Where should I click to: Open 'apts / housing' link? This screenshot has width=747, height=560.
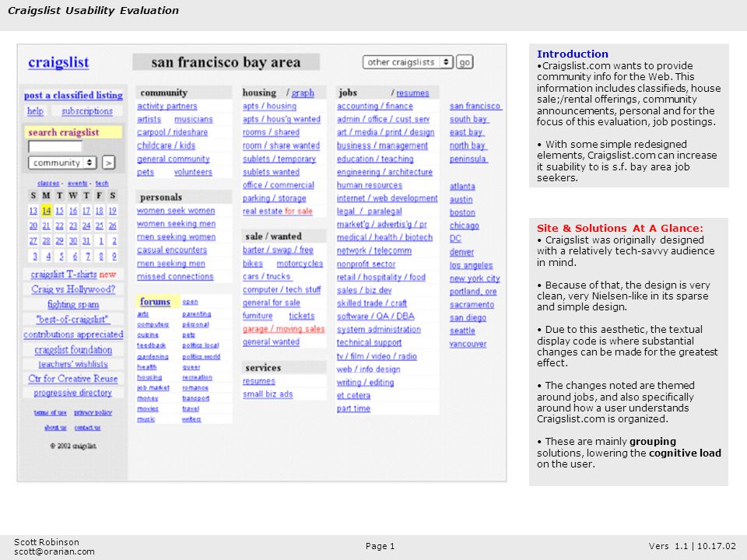(x=270, y=107)
